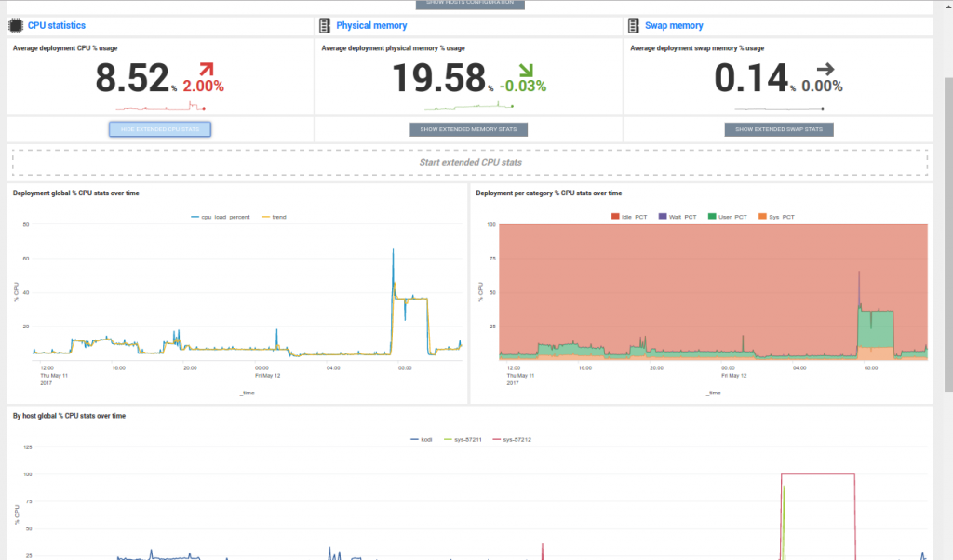
Task: Click the CPU chip icon
Action: (x=16, y=26)
